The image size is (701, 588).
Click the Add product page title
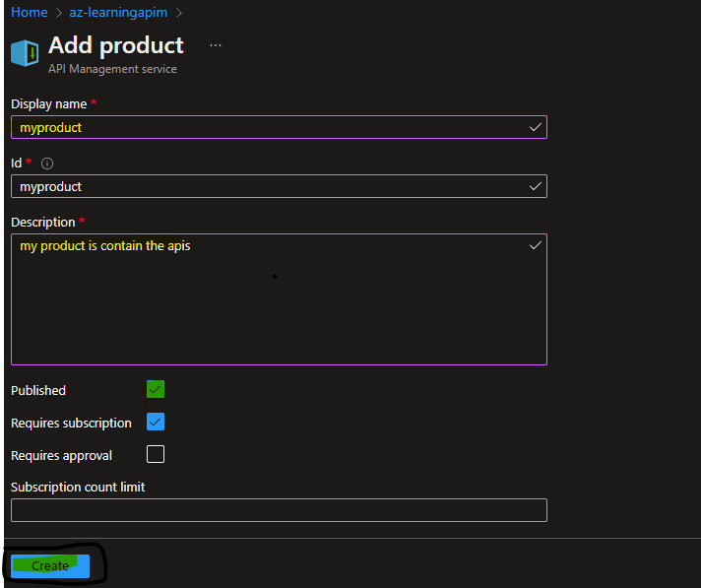[115, 45]
